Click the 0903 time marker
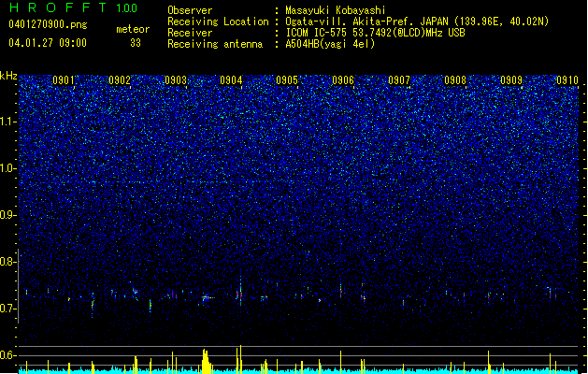This screenshot has height=374, width=588. (x=176, y=80)
